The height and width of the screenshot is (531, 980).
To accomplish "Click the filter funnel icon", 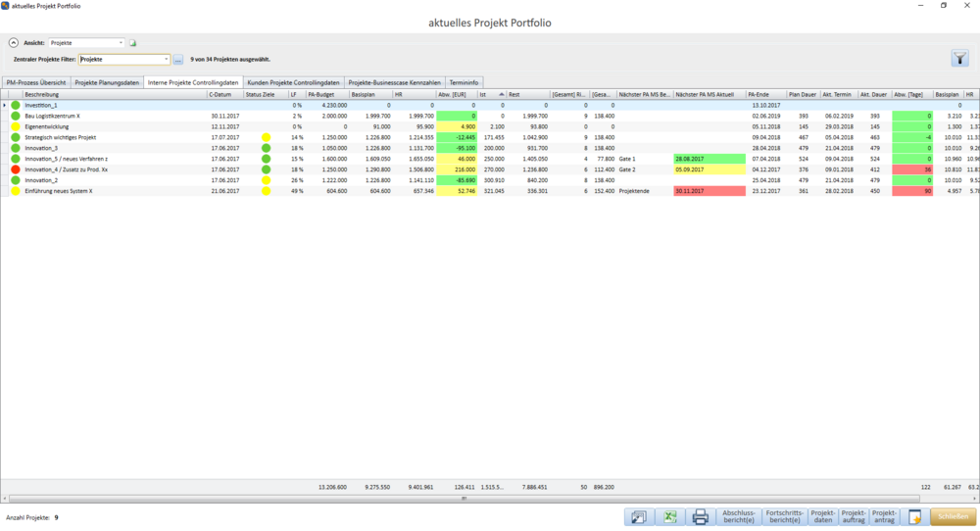I will point(959,59).
